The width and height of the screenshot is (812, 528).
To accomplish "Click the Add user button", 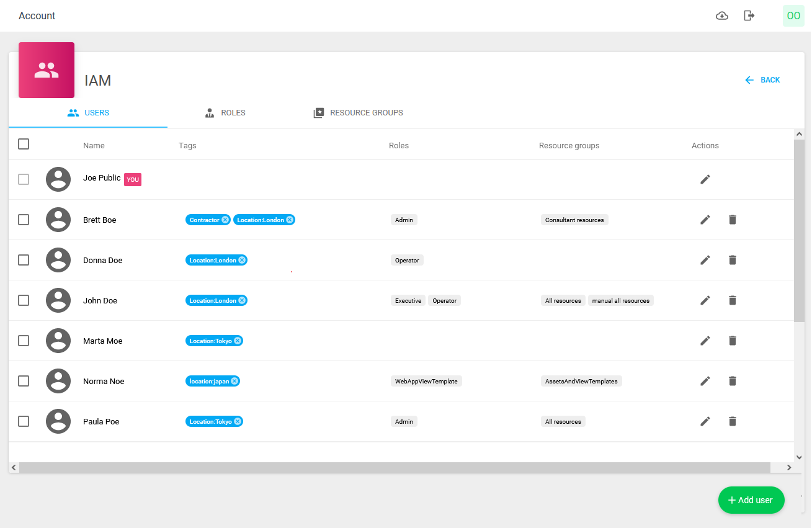I will coord(751,500).
